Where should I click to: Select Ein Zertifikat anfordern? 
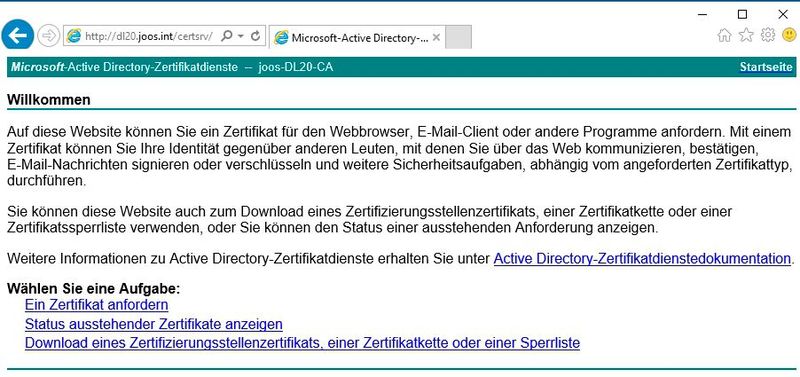(x=96, y=305)
